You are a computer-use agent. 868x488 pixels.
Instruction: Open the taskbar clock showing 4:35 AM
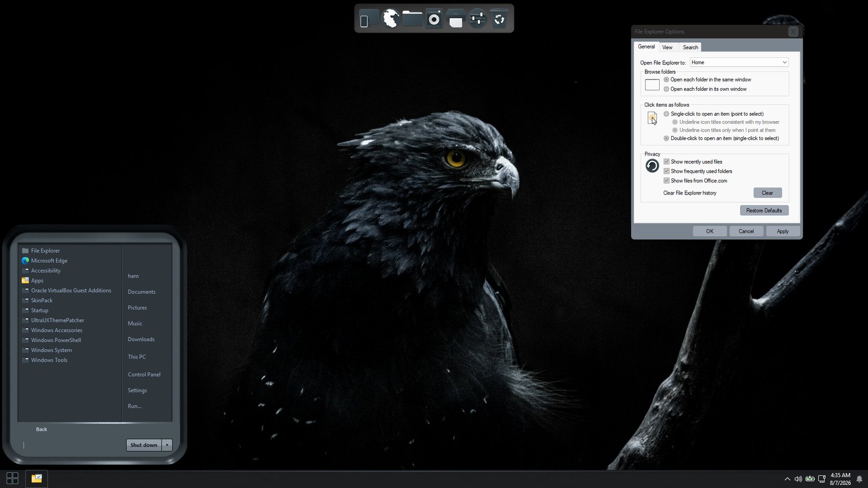840,479
